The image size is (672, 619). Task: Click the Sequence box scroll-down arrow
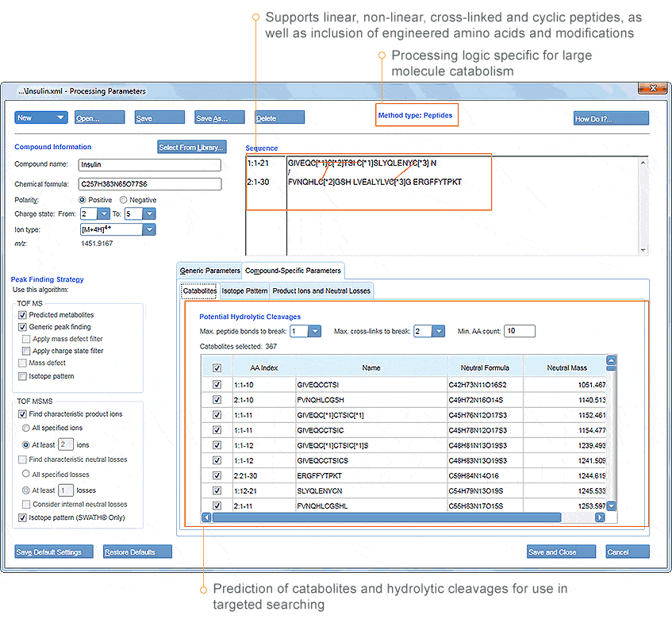tap(643, 250)
